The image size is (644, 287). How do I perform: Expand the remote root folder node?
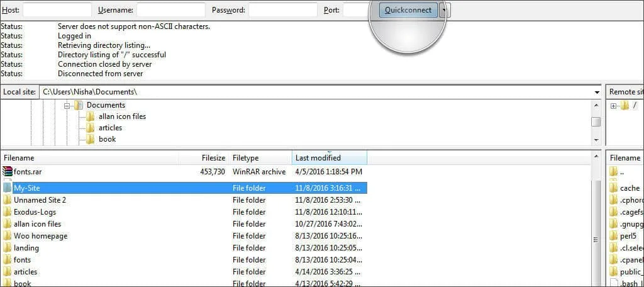click(x=614, y=106)
